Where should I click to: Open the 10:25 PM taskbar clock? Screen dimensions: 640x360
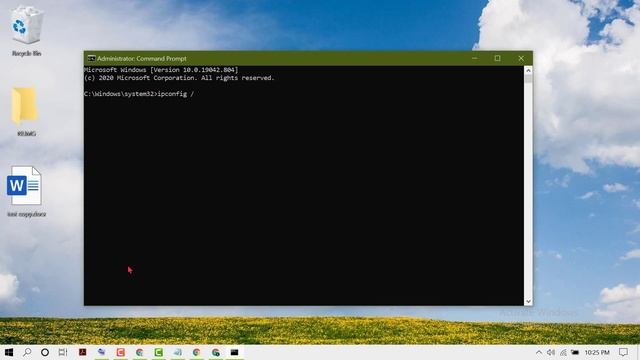click(x=597, y=352)
